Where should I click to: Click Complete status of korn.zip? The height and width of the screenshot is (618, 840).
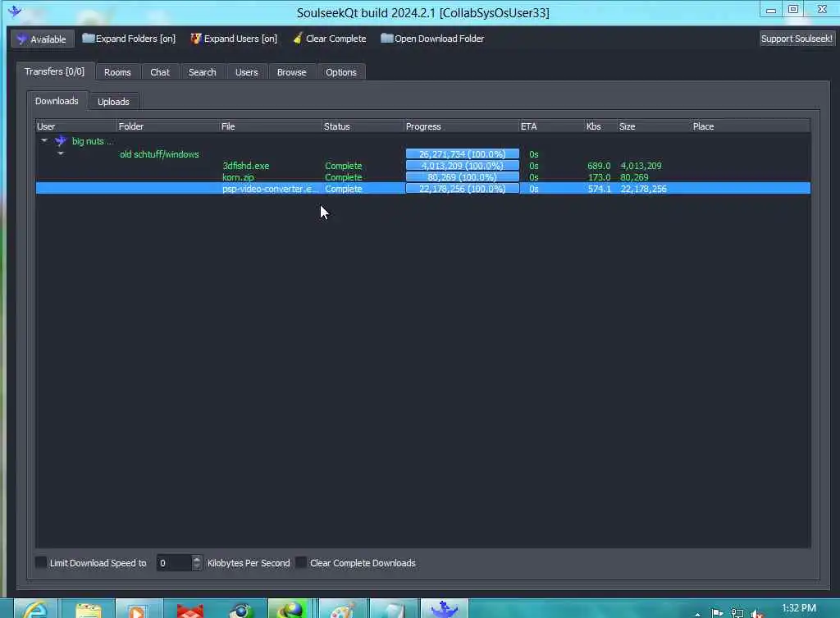click(x=344, y=177)
